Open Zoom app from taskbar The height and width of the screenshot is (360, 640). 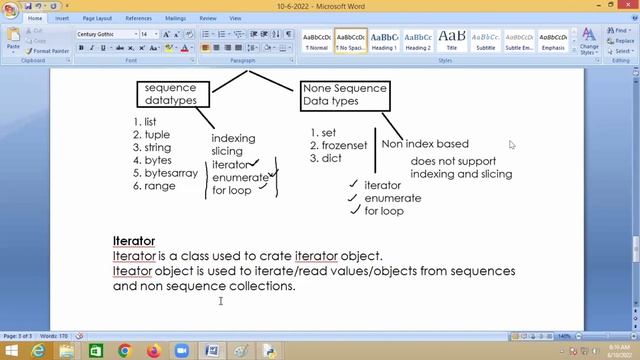(182, 351)
